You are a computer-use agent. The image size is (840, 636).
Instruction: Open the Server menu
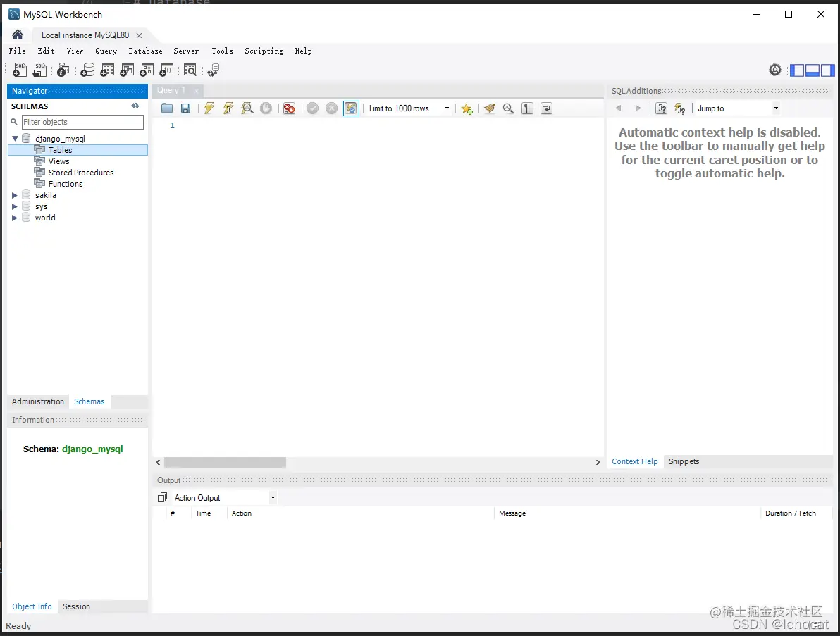186,51
